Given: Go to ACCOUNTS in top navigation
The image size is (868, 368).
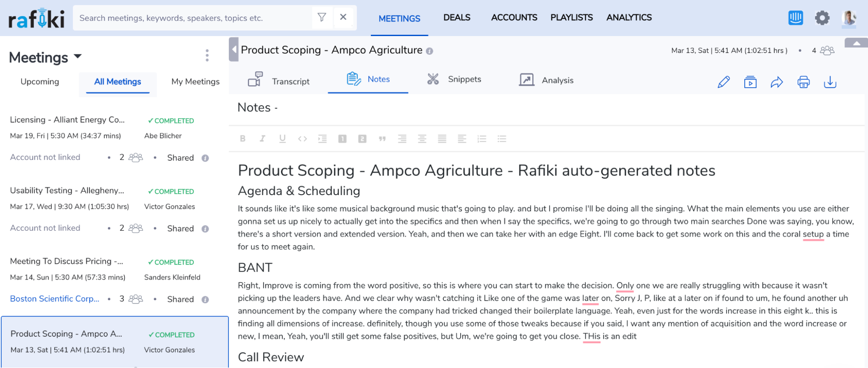Looking at the screenshot, I should click(514, 17).
